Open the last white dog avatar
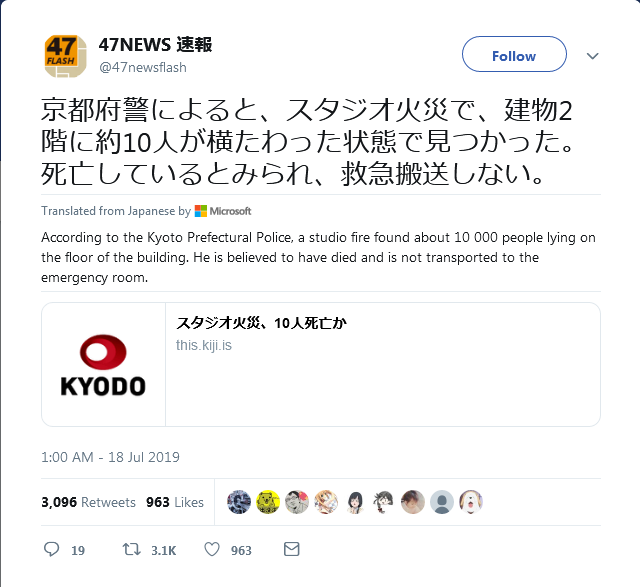640x587 pixels. (x=471, y=502)
